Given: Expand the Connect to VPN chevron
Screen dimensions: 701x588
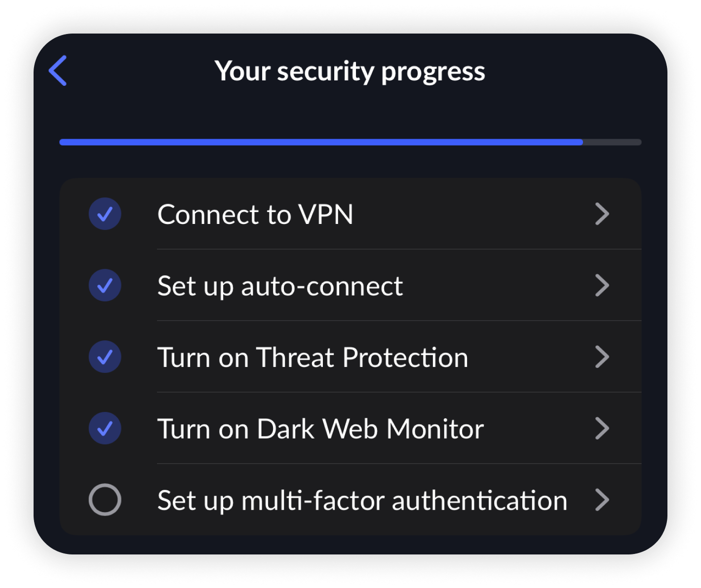Looking at the screenshot, I should (x=602, y=214).
